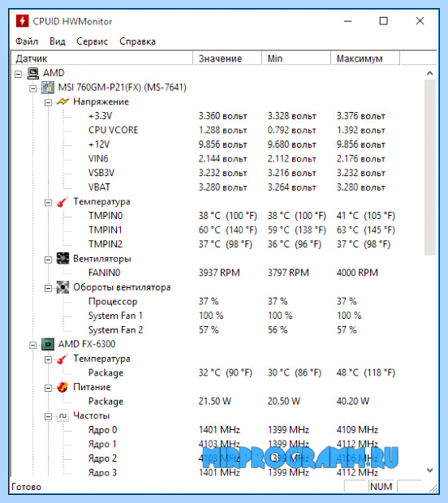Select Package row under Температура
The width and height of the screenshot is (448, 503).
[106, 372]
